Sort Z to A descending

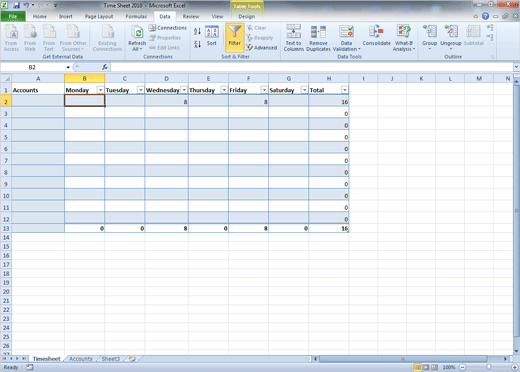[197, 44]
